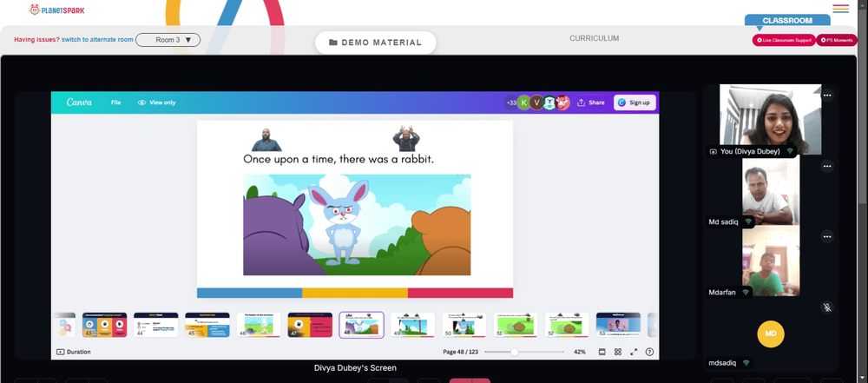Click Divya Dubey's video feed
The width and height of the screenshot is (868, 383).
(x=770, y=119)
